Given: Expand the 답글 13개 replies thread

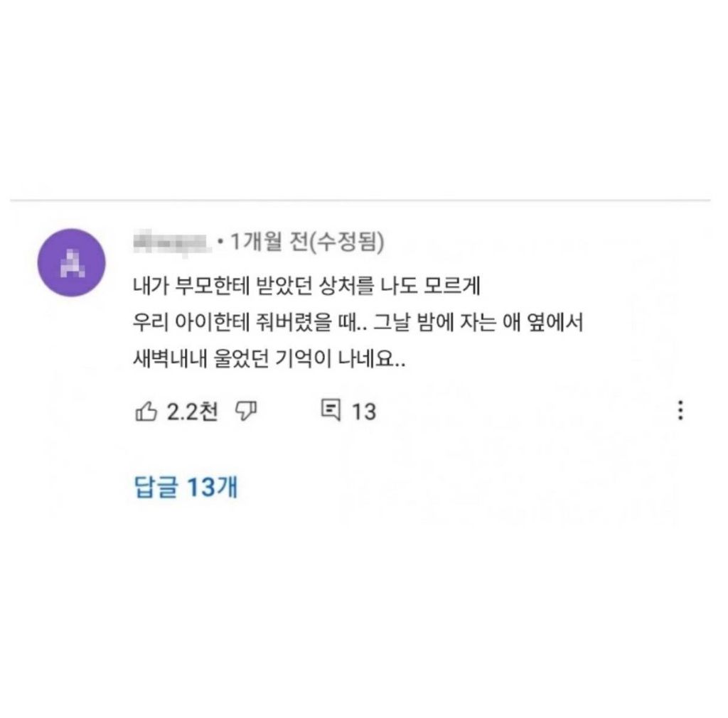Looking at the screenshot, I should coord(186,486).
